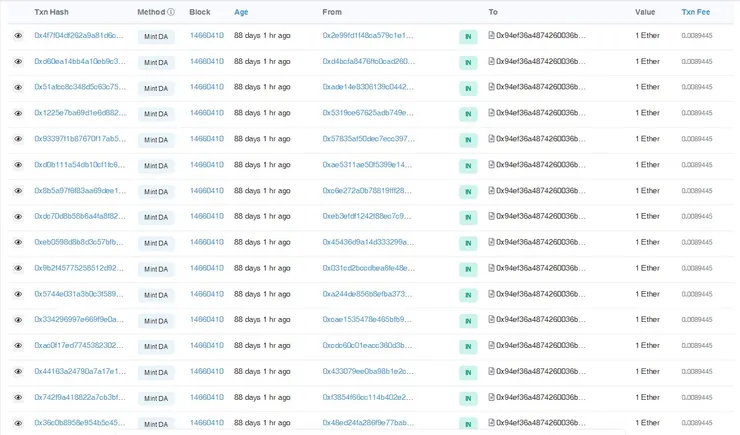Viewport: 740px width, 435px height.
Task: Click eye icon beside hash 0xd0b111
Action: tap(18, 165)
